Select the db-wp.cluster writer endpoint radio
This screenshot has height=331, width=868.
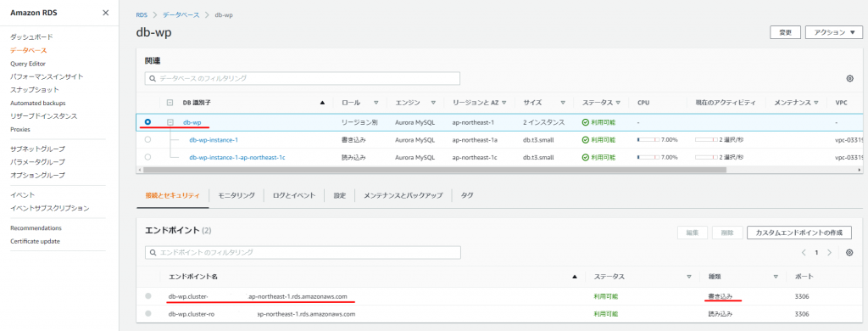pyautogui.click(x=148, y=296)
